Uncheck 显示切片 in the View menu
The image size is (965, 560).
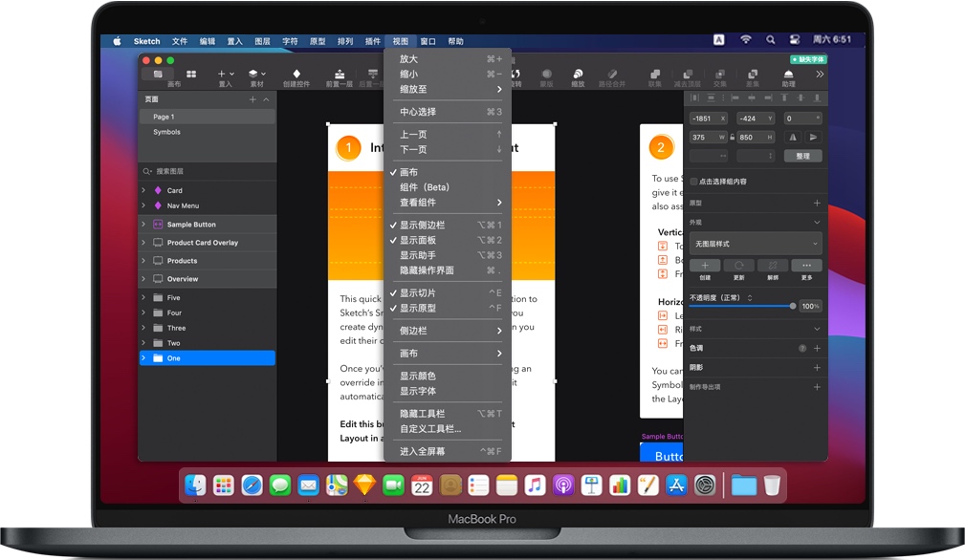coord(447,293)
